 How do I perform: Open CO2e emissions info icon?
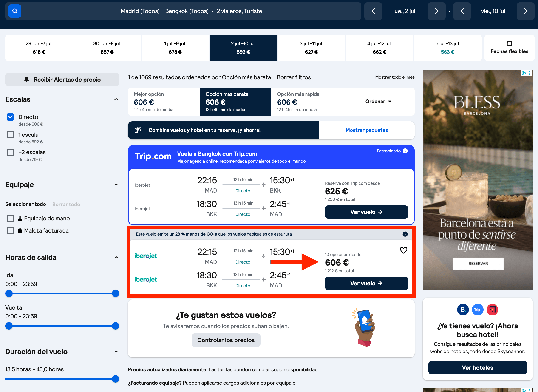(x=405, y=234)
